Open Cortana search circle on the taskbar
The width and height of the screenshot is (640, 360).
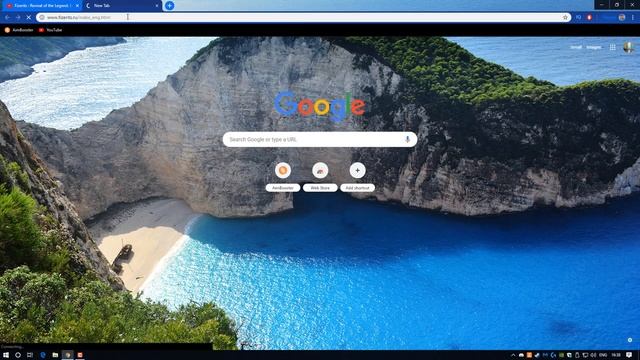[x=18, y=355]
